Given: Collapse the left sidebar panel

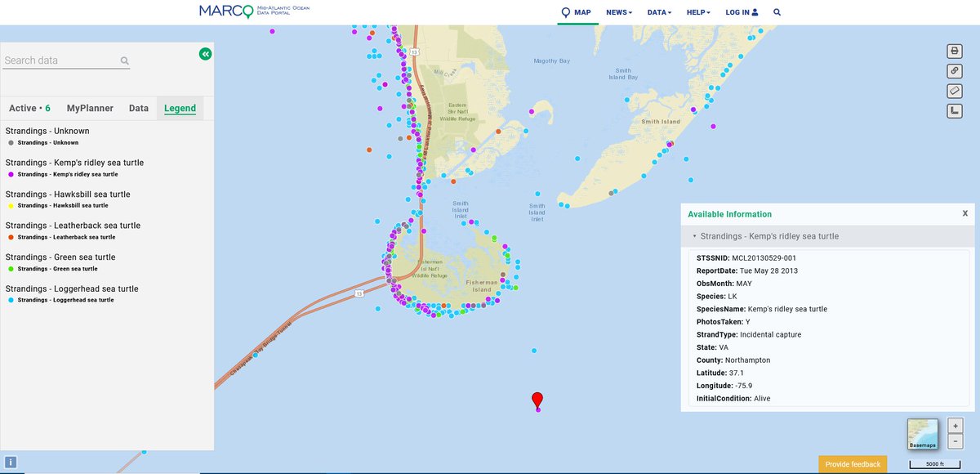Looking at the screenshot, I should (205, 54).
